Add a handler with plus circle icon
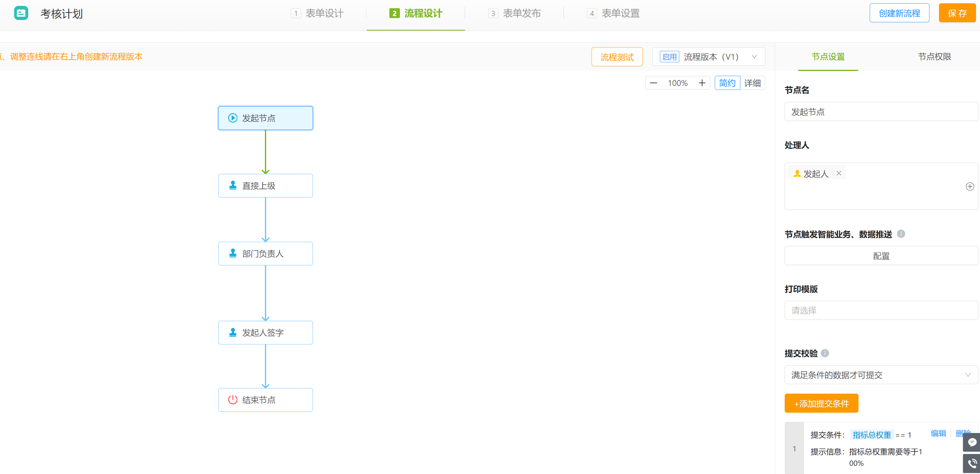The height and width of the screenshot is (474, 980). pyautogui.click(x=969, y=186)
